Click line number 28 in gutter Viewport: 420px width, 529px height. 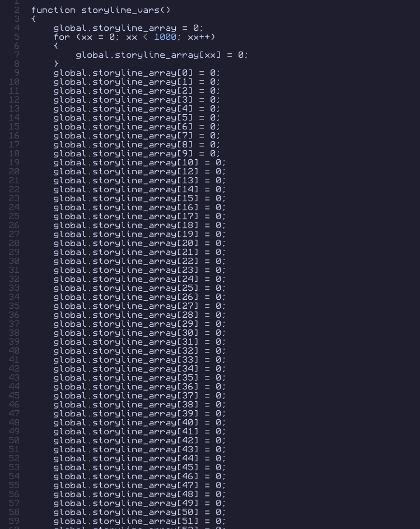14,243
